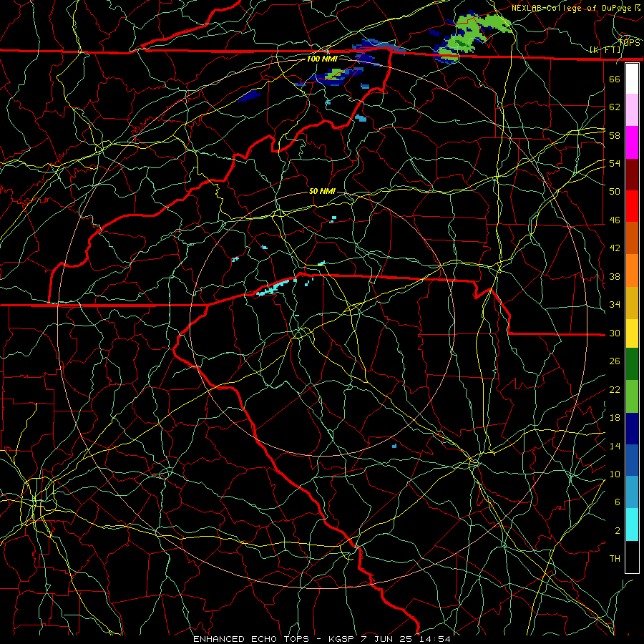Click the navy blue legend swatch

tap(632, 429)
